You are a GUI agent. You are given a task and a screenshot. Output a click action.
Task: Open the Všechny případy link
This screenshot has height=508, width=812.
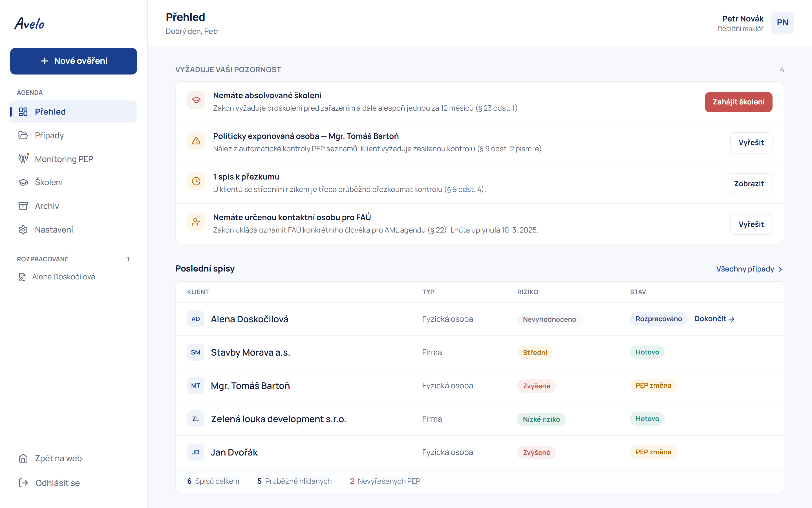[x=749, y=269]
